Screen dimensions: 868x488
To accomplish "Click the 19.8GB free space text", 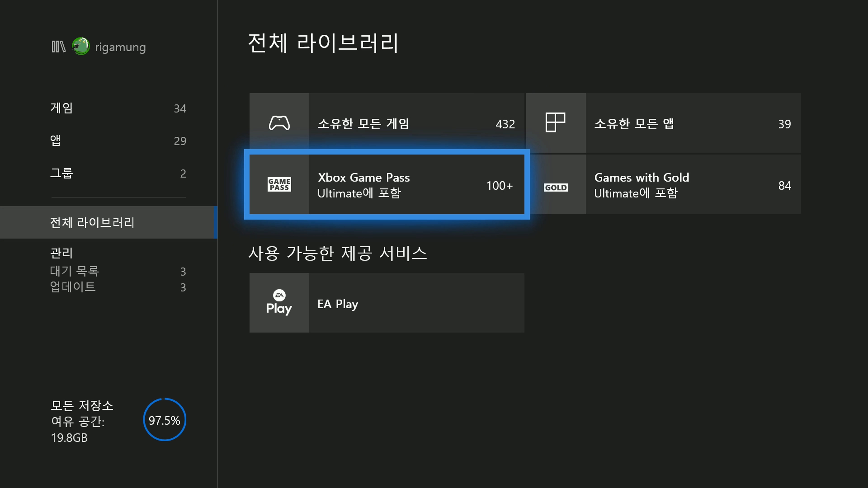I will [x=69, y=437].
